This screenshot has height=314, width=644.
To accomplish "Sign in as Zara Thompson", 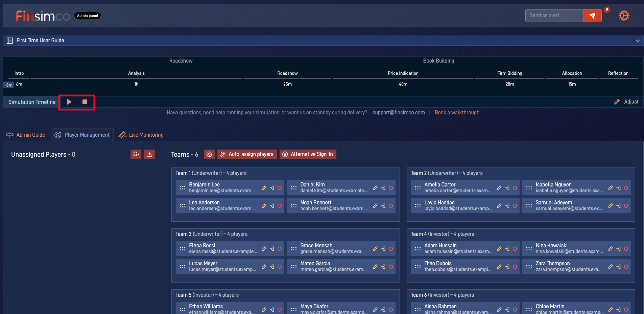I will (x=618, y=267).
